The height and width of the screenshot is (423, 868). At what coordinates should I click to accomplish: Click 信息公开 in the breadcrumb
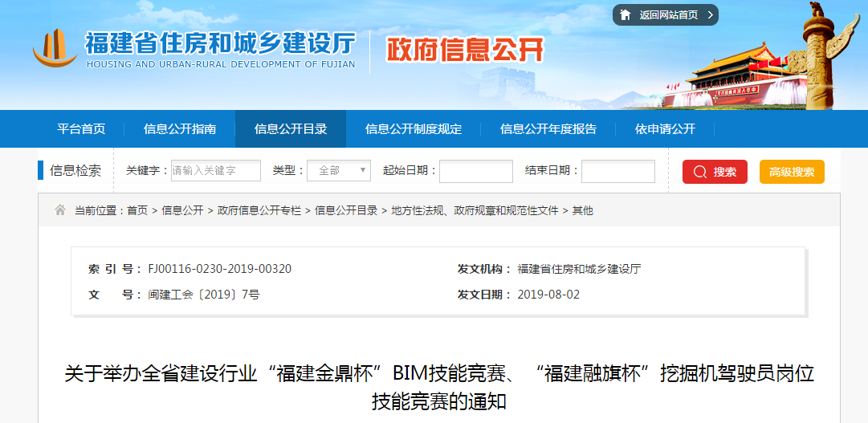[183, 210]
